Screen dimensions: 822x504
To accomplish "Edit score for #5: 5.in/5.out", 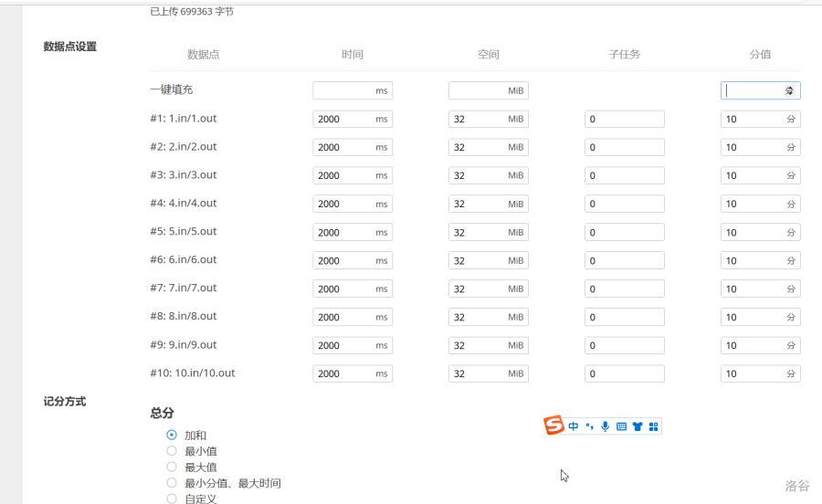I will [x=760, y=232].
